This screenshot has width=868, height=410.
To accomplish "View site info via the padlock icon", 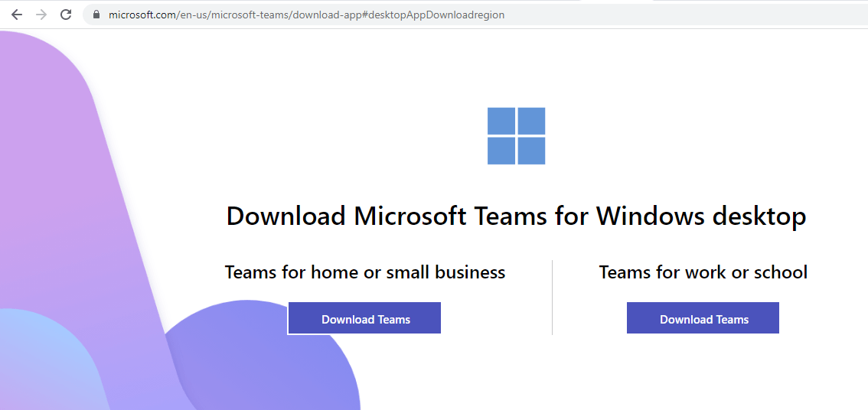I will pyautogui.click(x=96, y=15).
